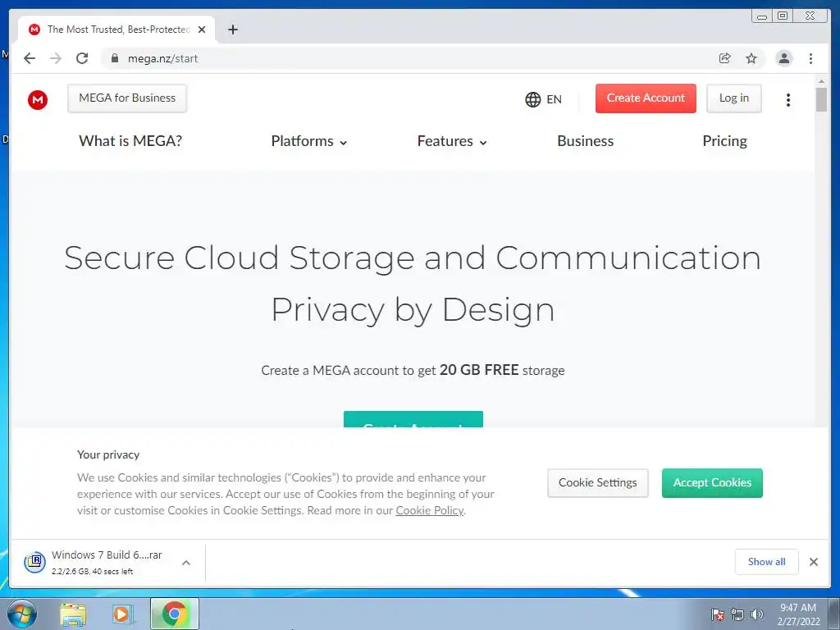Image resolution: width=840 pixels, height=630 pixels.
Task: Open Windows Start menu
Action: (x=22, y=614)
